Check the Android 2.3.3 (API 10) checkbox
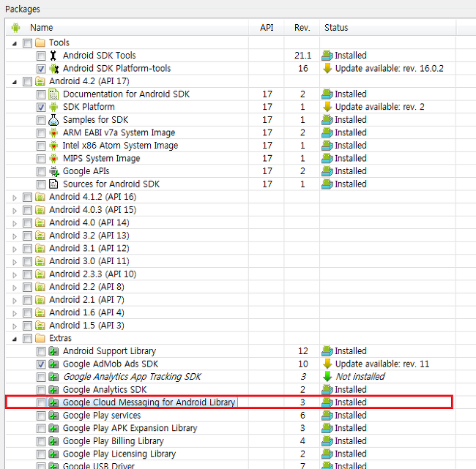 27,274
